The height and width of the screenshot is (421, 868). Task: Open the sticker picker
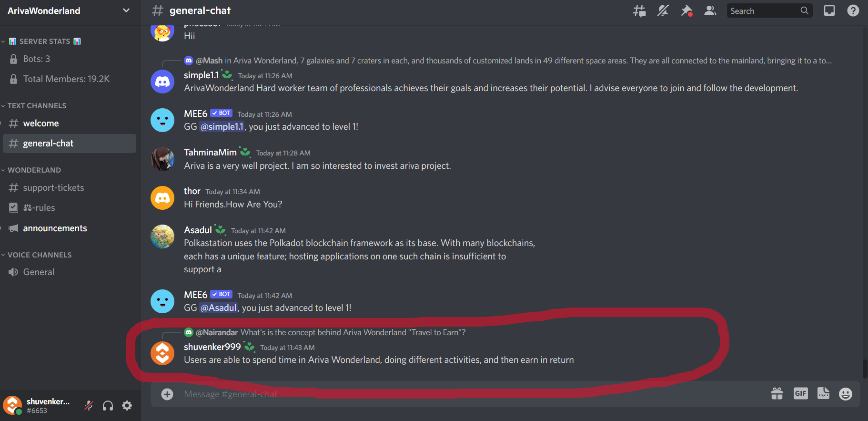pos(823,394)
